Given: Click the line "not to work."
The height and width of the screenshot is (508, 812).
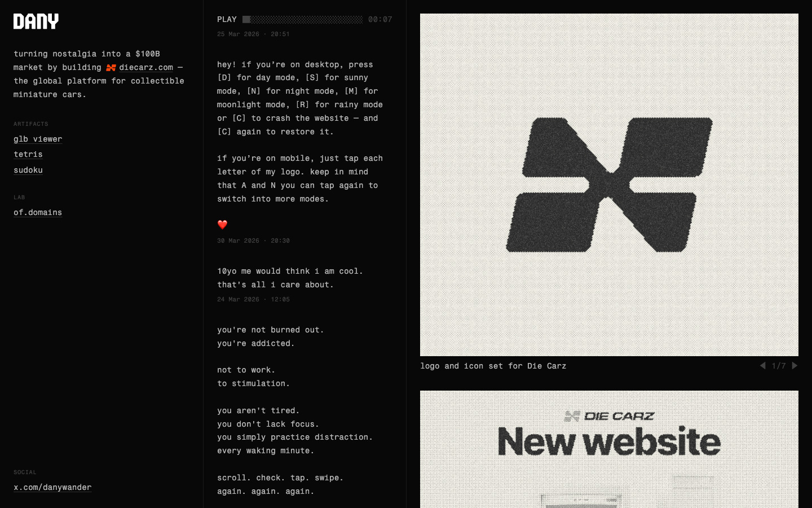Looking at the screenshot, I should (246, 370).
